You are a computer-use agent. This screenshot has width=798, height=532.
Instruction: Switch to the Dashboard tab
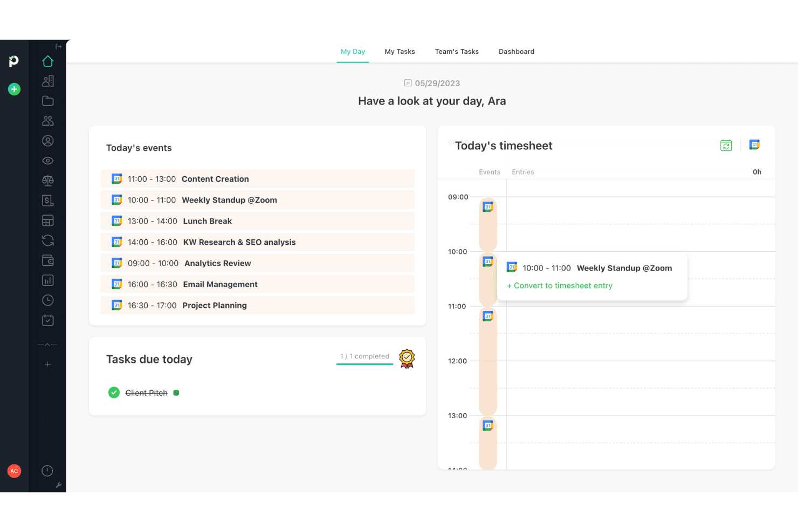coord(517,52)
